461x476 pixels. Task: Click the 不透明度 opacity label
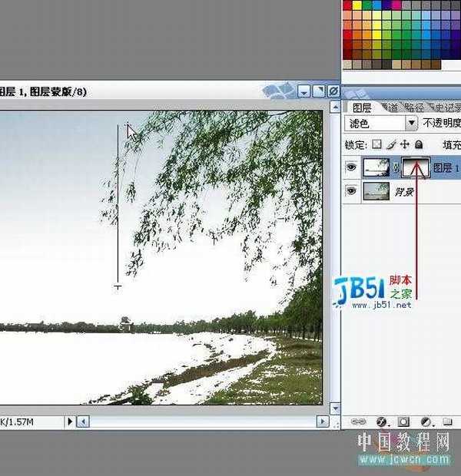coord(442,123)
